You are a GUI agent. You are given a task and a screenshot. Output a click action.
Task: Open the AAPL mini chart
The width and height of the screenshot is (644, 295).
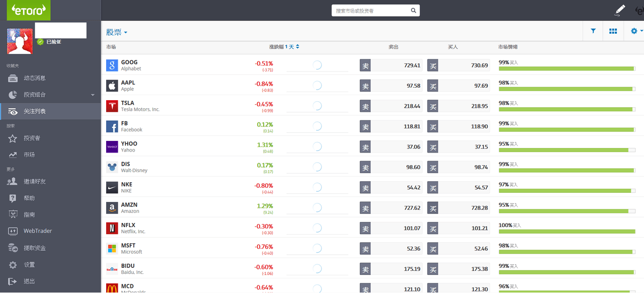coord(317,86)
